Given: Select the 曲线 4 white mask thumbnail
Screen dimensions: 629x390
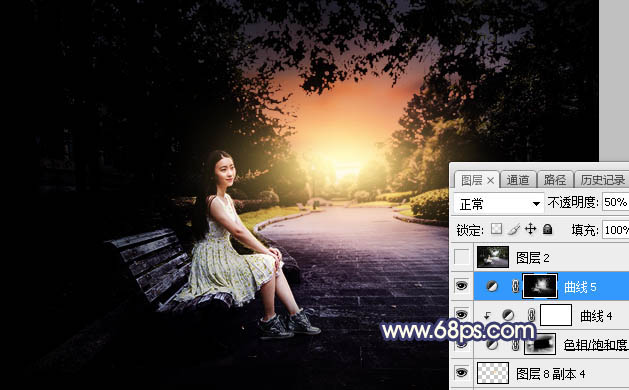Looking at the screenshot, I should tap(556, 315).
